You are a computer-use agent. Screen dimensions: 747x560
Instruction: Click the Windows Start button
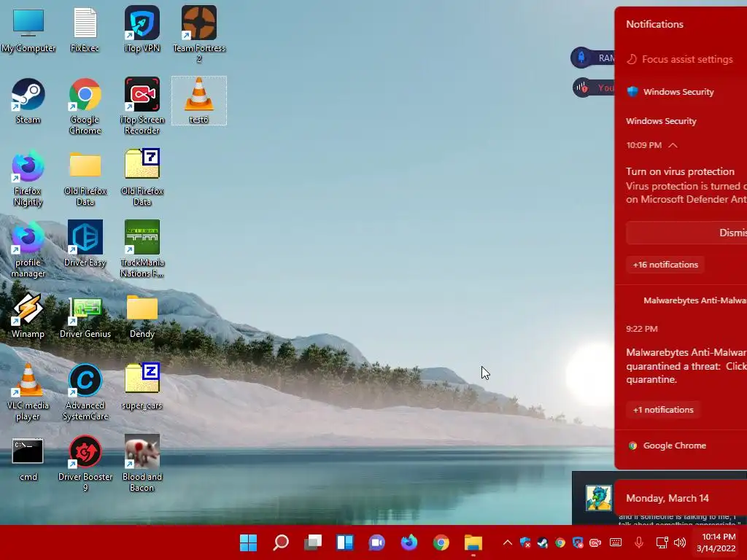248,542
